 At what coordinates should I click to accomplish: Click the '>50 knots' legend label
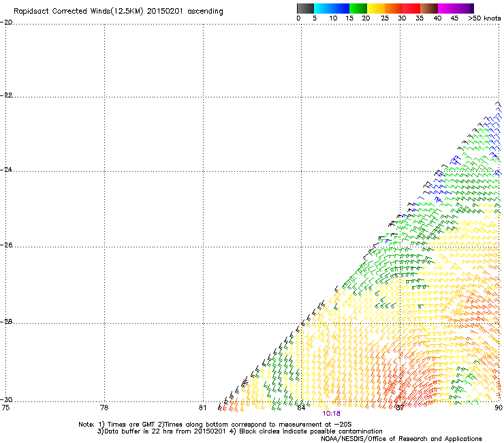pos(484,18)
